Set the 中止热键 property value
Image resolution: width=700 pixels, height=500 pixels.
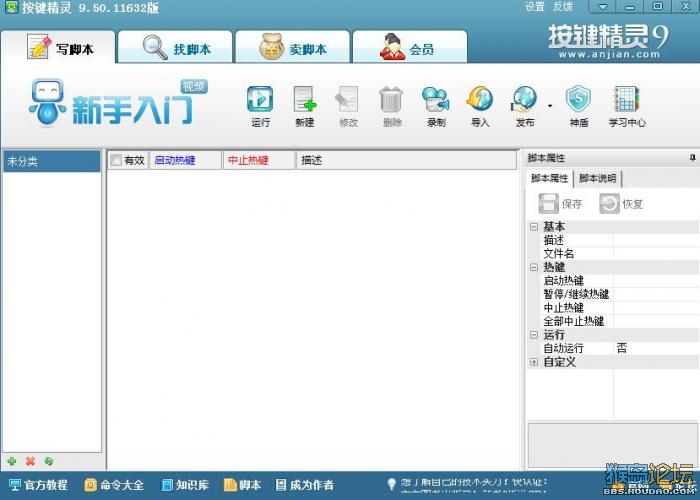click(656, 308)
